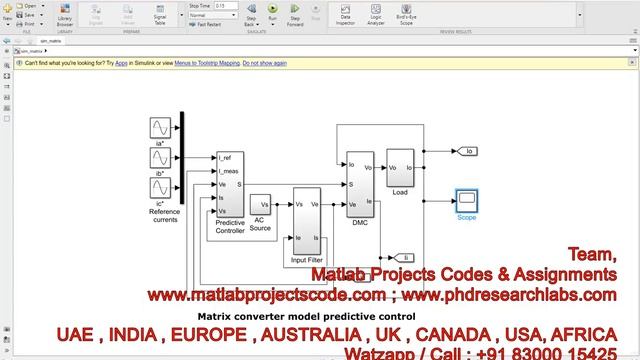Viewport: 640px width, 360px height.
Task: Expand the Review Results gallery arrow
Action: [580, 15]
